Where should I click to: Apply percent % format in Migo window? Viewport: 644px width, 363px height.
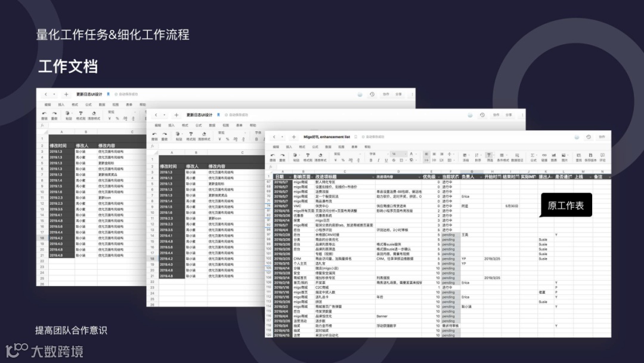tap(343, 161)
